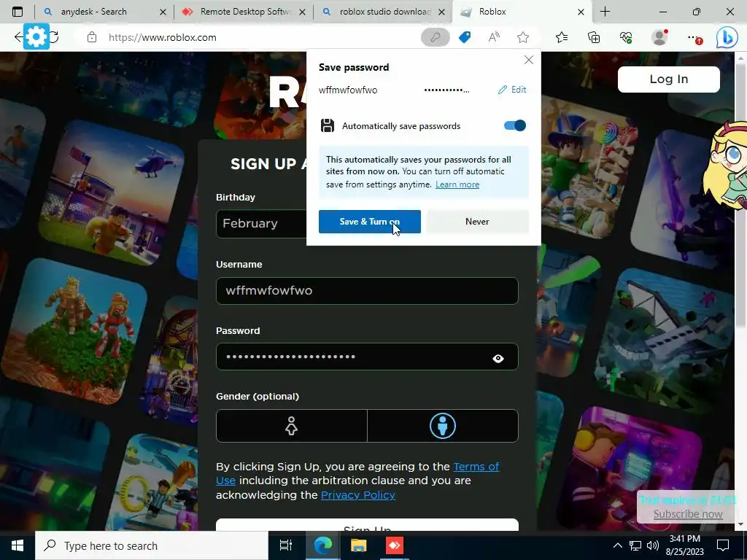
Task: Open Favorites list icon
Action: click(562, 37)
